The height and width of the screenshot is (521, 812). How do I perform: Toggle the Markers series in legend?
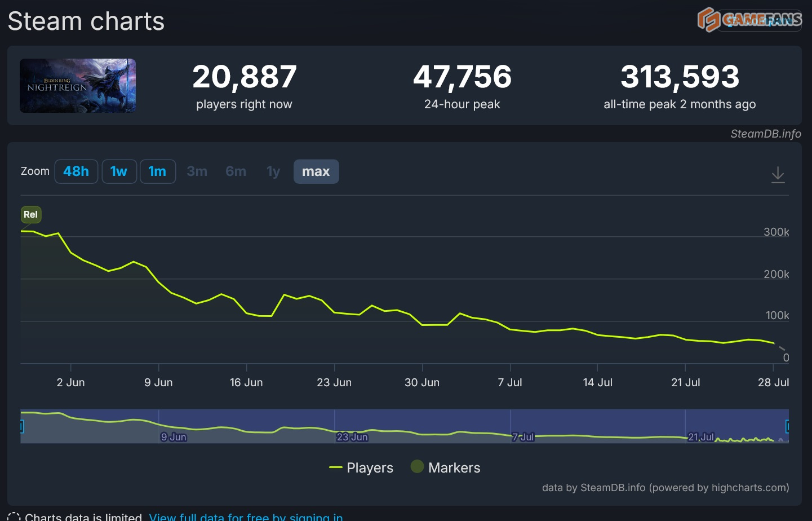[x=446, y=467]
